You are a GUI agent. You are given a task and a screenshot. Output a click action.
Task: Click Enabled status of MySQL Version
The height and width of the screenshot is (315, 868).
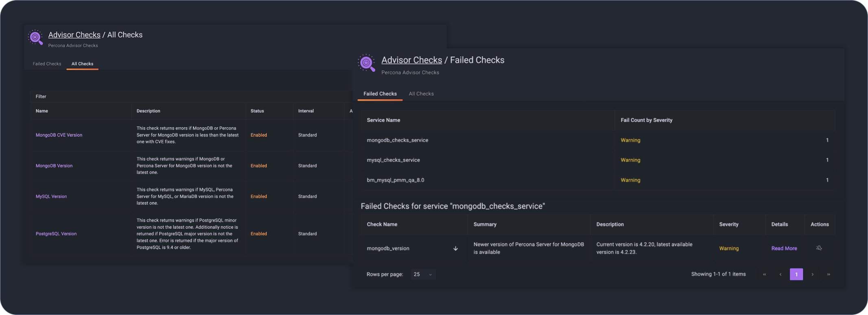[258, 196]
